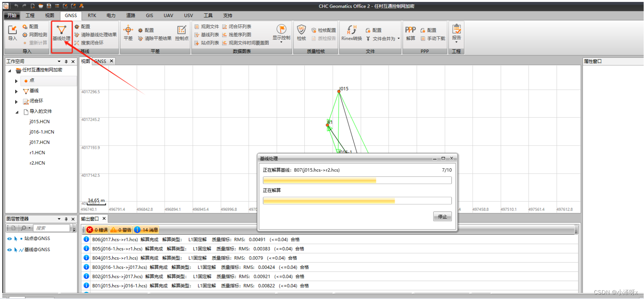Switch to the RTK ribbon tab

pyautogui.click(x=92, y=15)
